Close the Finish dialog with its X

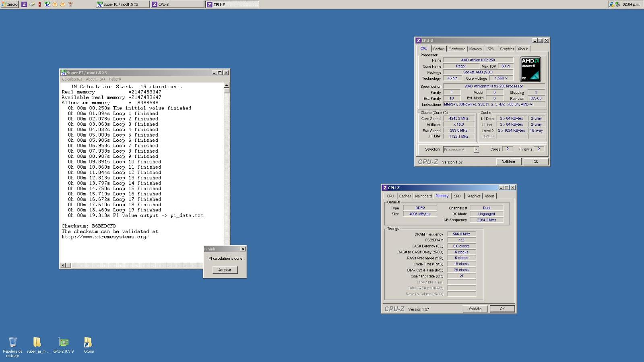tap(243, 249)
